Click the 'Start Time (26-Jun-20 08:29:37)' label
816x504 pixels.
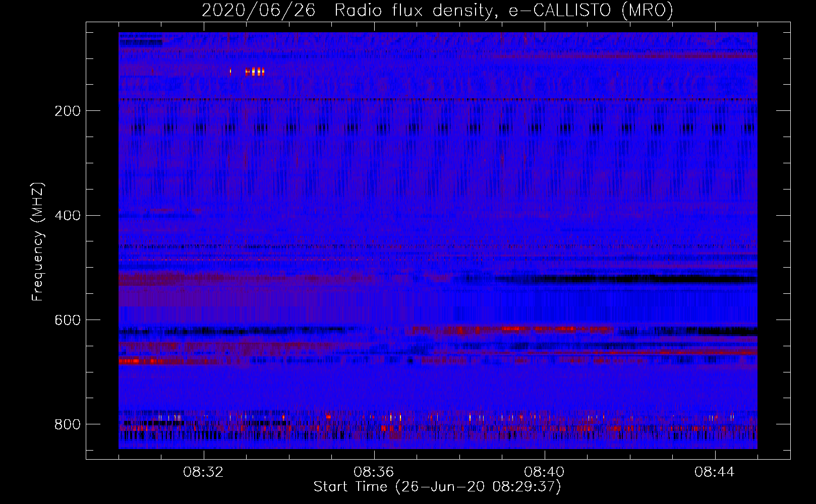pyautogui.click(x=437, y=487)
